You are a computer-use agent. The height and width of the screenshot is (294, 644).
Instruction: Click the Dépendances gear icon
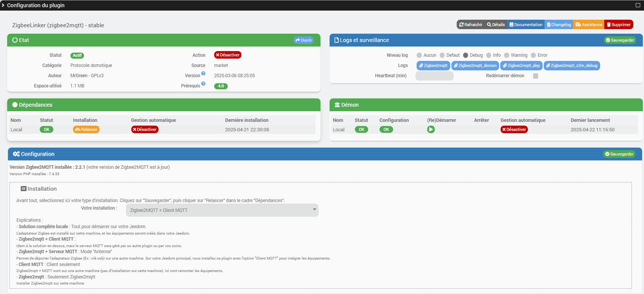15,105
